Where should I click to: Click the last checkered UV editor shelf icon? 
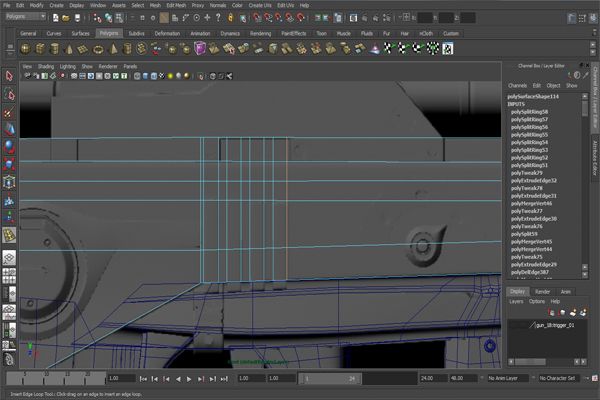448,49
